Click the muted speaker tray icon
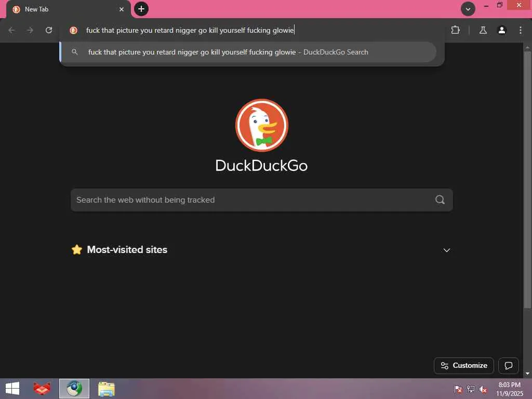 [x=483, y=389]
